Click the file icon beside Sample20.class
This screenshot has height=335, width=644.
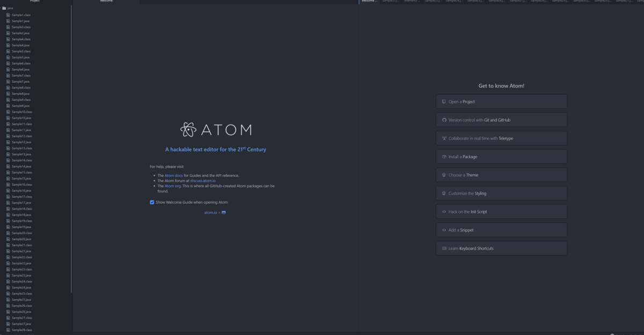coord(8,233)
